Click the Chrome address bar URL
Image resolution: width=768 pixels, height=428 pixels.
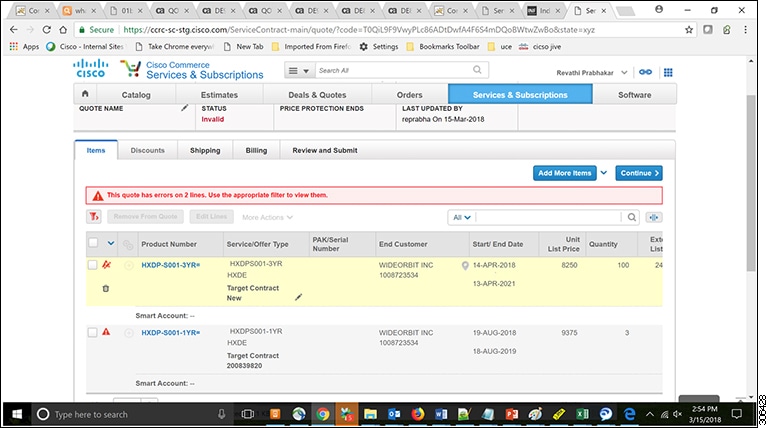coord(359,30)
